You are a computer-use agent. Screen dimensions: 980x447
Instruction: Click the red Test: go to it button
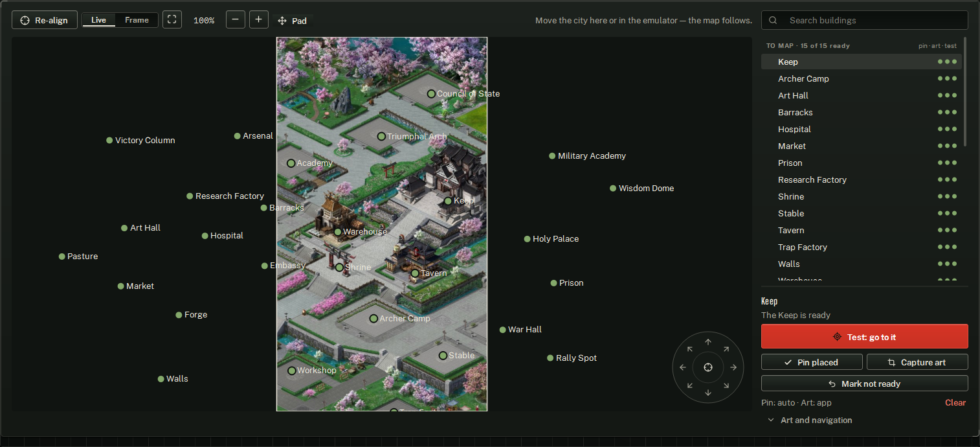pos(865,337)
